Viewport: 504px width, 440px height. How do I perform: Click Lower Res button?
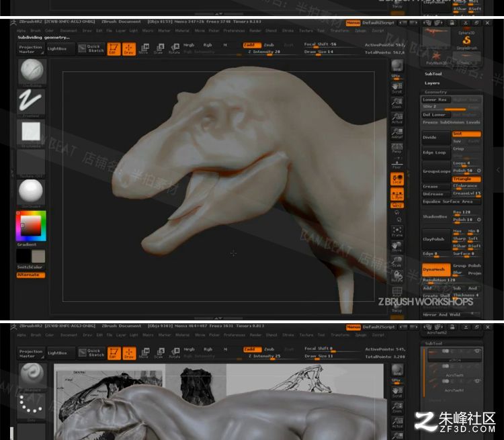pyautogui.click(x=436, y=100)
